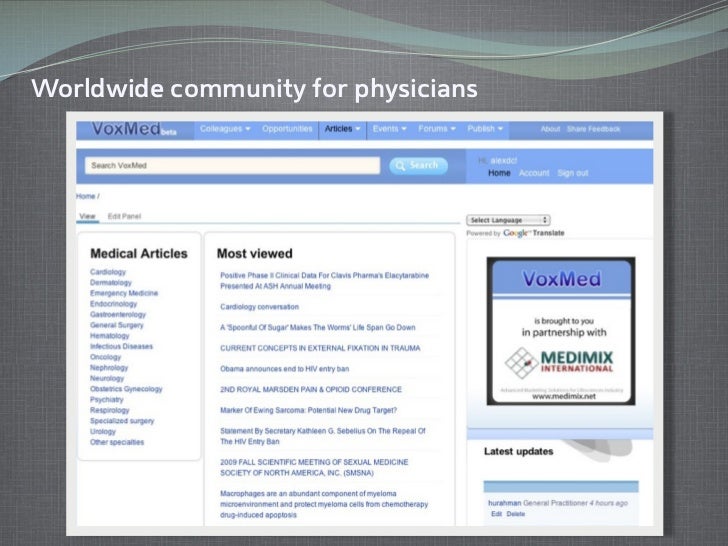Open the Opportunities menu item
The width and height of the screenshot is (728, 546).
(x=287, y=129)
